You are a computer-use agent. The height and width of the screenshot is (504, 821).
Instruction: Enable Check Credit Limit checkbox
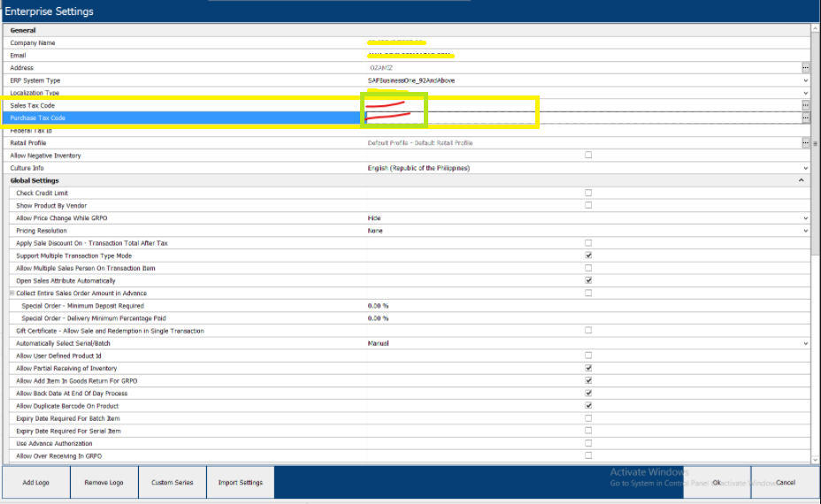pos(588,193)
